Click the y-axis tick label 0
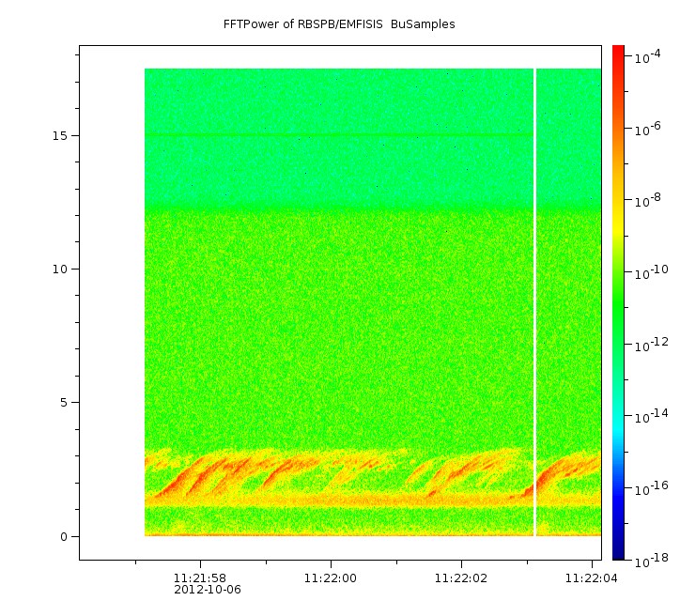This screenshot has width=680, height=616. point(63,537)
